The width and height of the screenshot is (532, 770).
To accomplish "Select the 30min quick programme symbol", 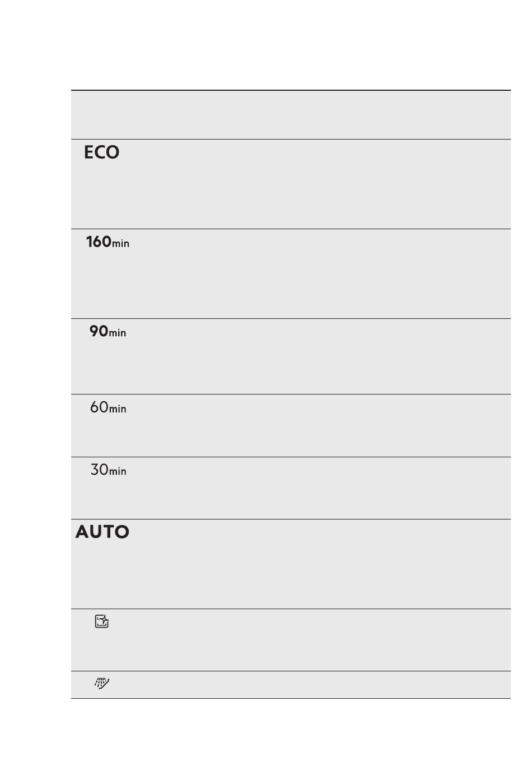I will click(x=109, y=470).
